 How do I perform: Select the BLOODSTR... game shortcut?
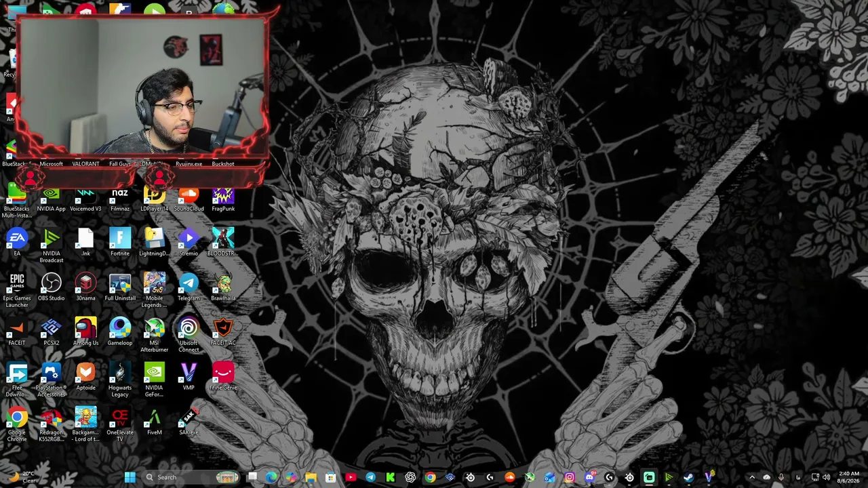pos(223,243)
